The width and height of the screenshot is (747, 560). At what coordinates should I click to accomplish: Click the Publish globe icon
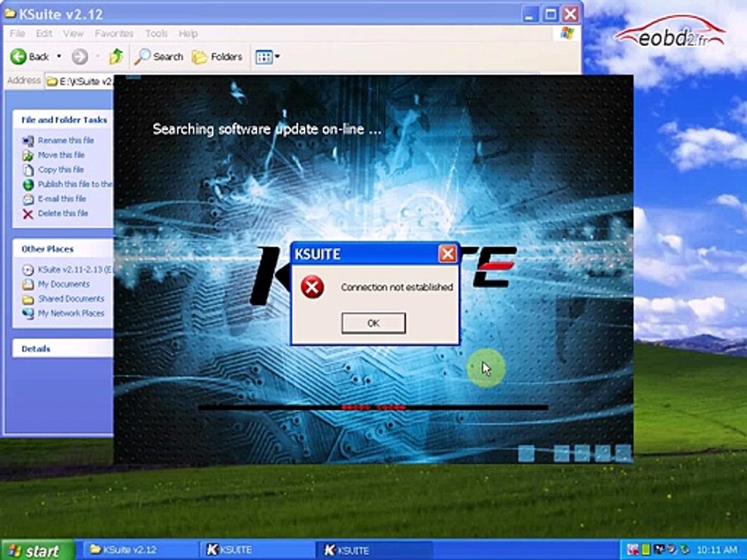(x=28, y=184)
